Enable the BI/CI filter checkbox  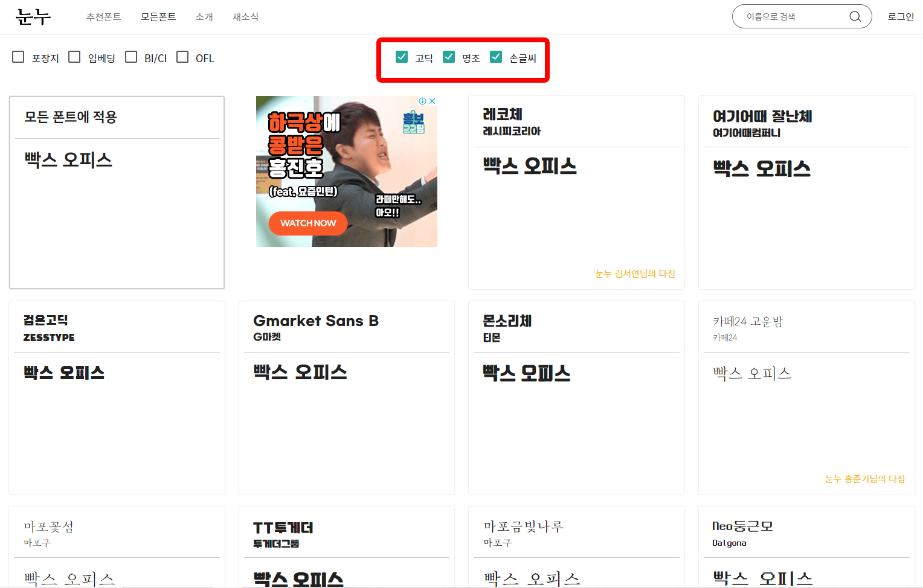pos(131,57)
